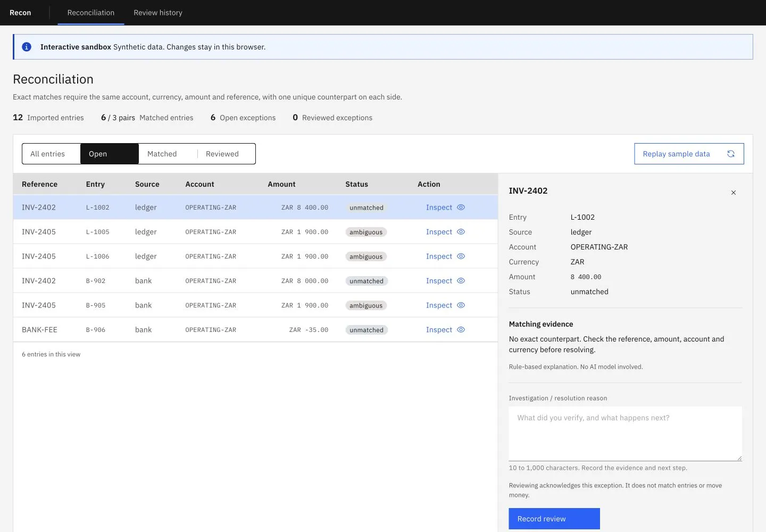The height and width of the screenshot is (532, 766).
Task: Open the Review history tab
Action: coord(158,13)
